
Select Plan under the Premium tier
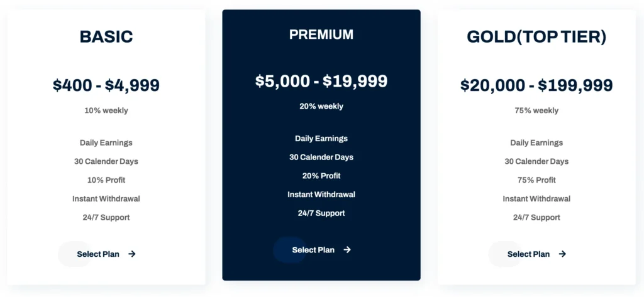point(313,250)
